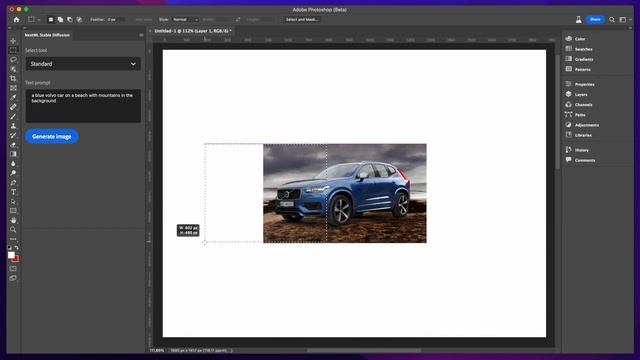
Task: Open the Libraries panel
Action: [x=578, y=135]
